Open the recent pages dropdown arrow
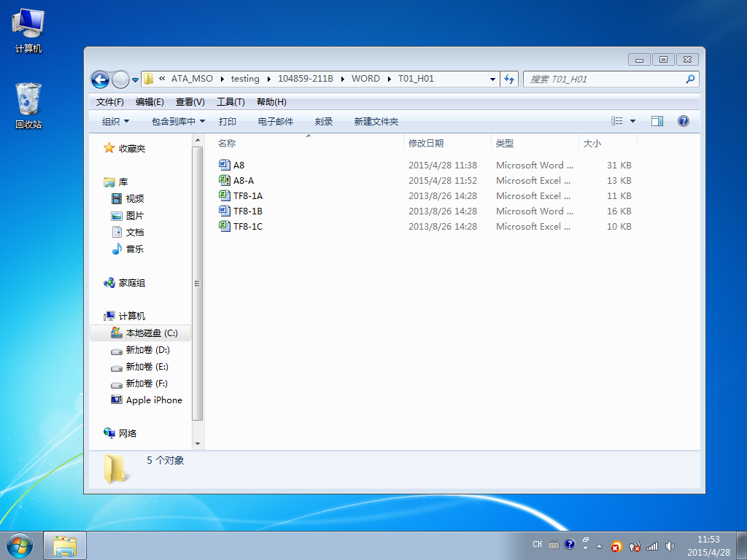 coord(135,80)
